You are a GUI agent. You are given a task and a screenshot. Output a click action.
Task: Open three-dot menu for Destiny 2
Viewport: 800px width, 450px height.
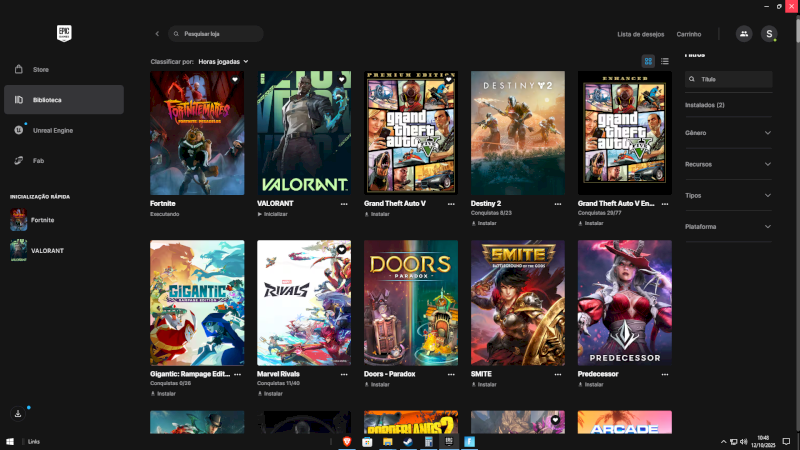(x=560, y=203)
